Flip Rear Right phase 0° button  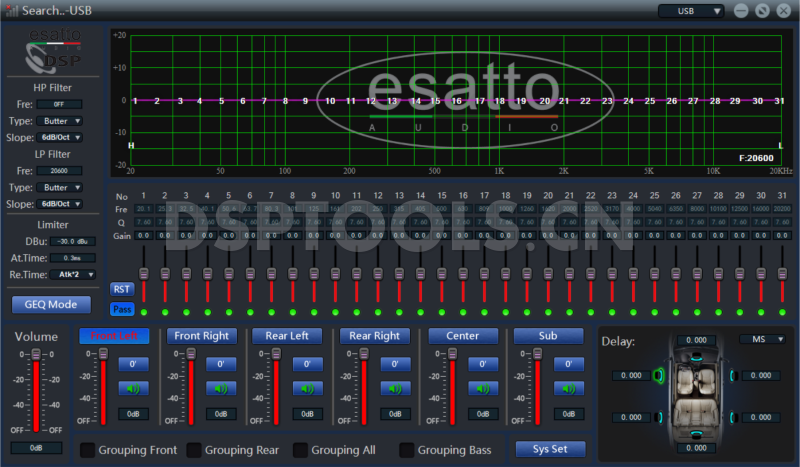point(395,364)
